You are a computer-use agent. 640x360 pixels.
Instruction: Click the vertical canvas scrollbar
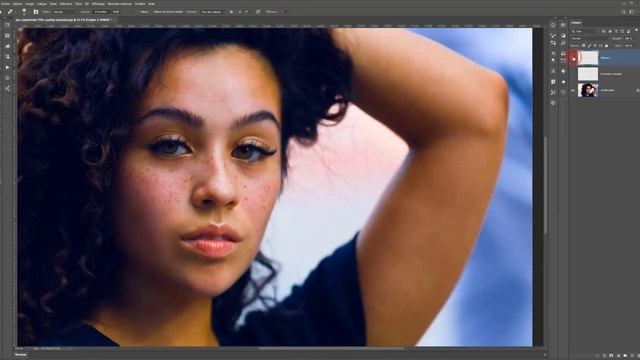click(x=545, y=186)
